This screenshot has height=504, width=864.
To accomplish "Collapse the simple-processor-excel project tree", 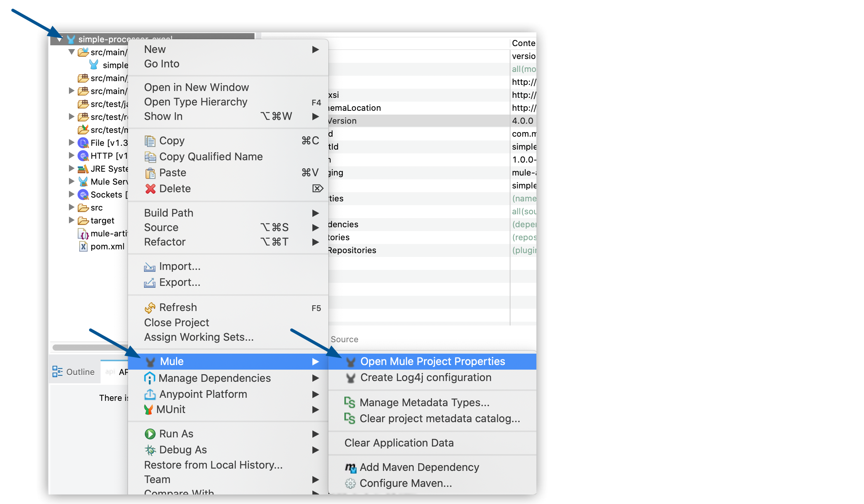I will tap(59, 39).
